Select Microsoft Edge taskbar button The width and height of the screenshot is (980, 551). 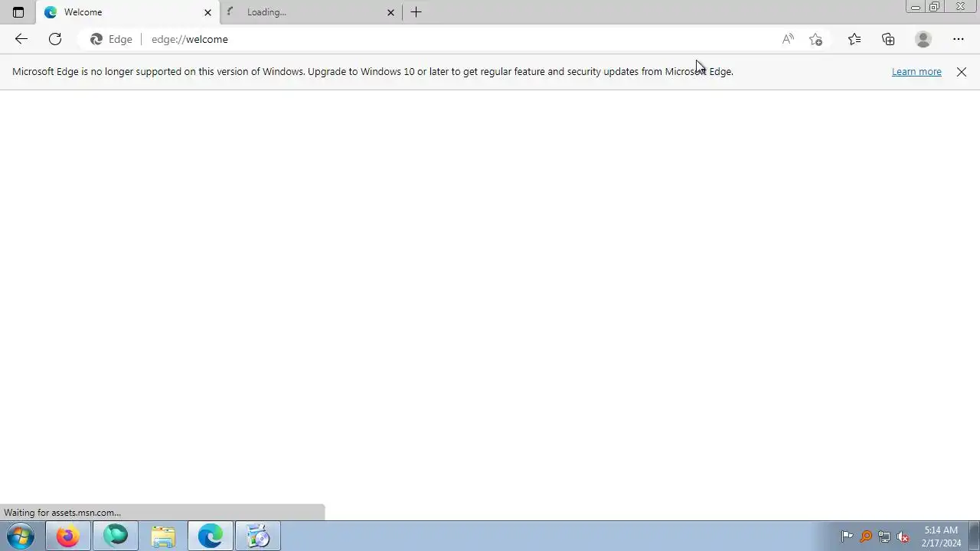(211, 536)
